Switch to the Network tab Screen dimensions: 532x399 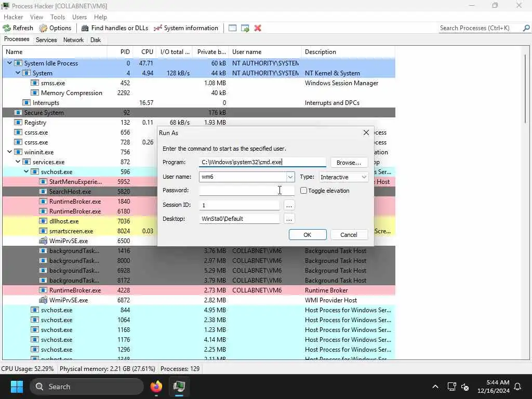click(x=73, y=39)
